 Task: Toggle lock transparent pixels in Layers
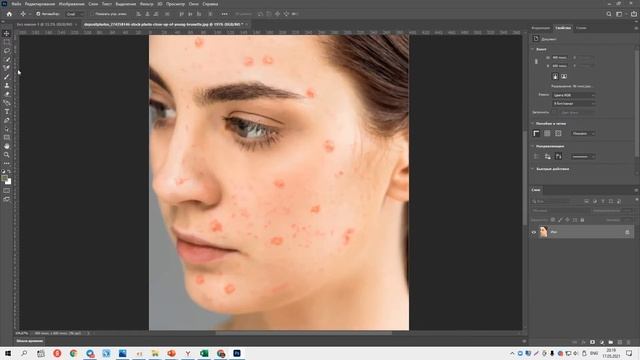[x=553, y=220]
